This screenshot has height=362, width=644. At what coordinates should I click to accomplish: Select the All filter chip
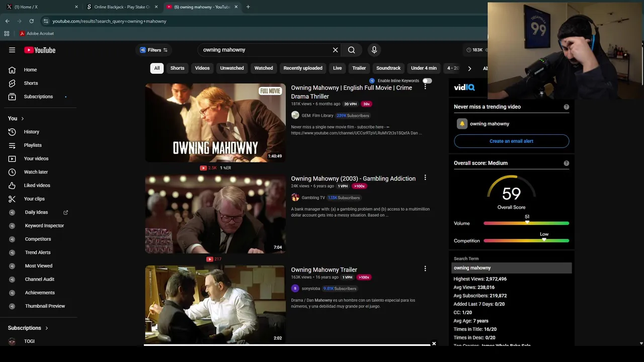(x=157, y=68)
